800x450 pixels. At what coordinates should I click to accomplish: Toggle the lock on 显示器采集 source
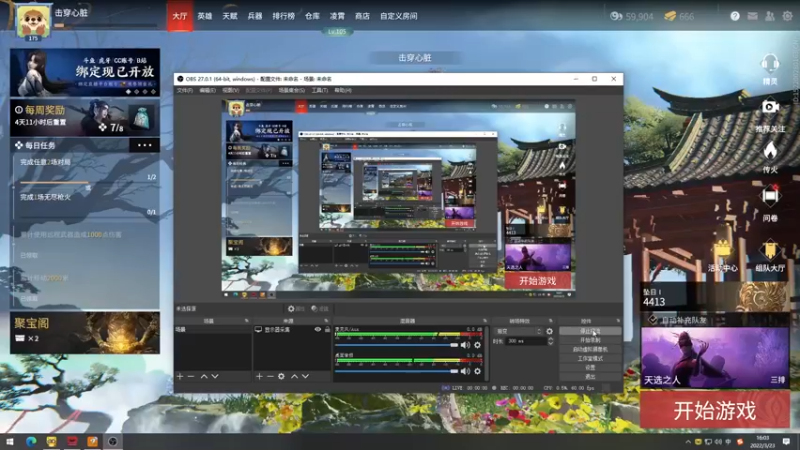pos(328,330)
